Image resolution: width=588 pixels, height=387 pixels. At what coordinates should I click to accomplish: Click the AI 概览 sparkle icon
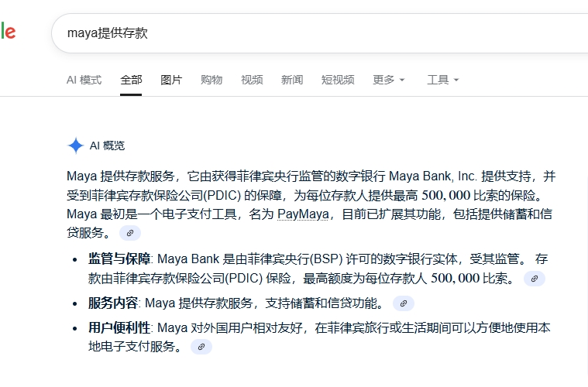tap(75, 146)
